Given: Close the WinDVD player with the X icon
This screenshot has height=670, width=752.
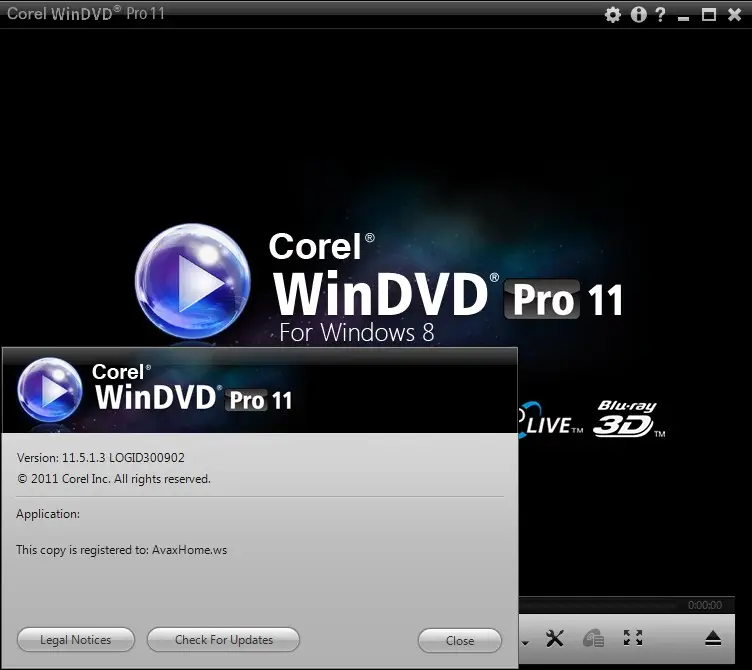Looking at the screenshot, I should click(734, 15).
